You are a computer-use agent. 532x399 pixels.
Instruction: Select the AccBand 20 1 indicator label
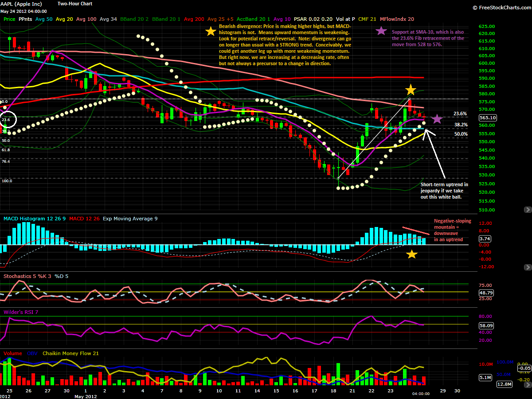(254, 19)
